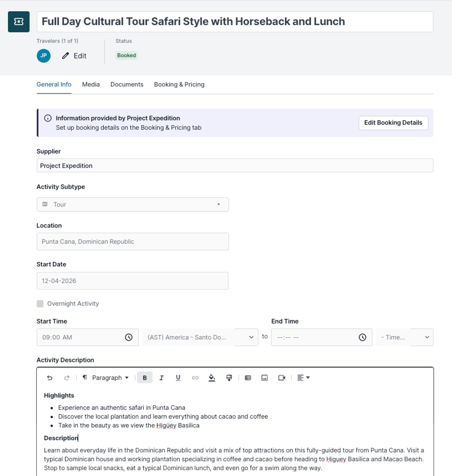This screenshot has height=476, width=452.
Task: Click the insert image icon
Action: [265, 378]
